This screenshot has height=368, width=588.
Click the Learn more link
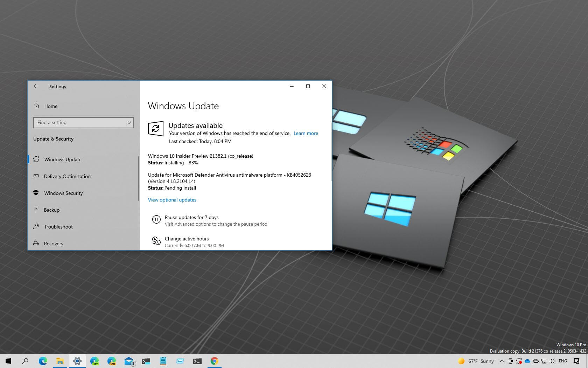[x=306, y=133]
